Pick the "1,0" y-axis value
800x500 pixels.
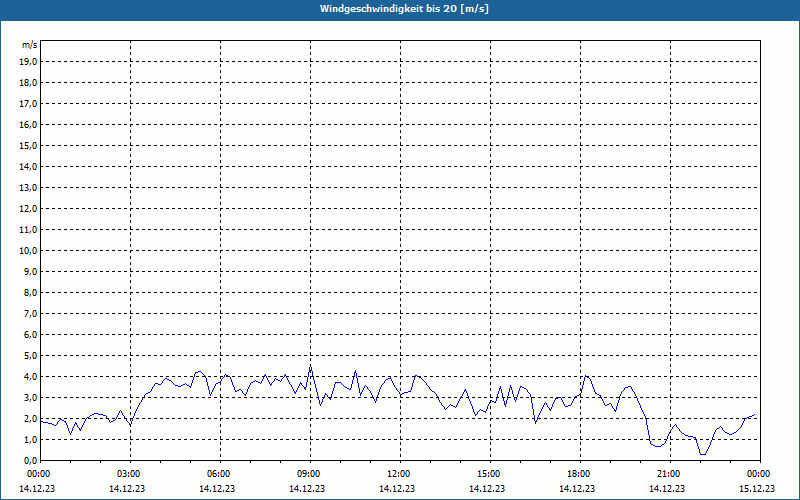tap(30, 439)
